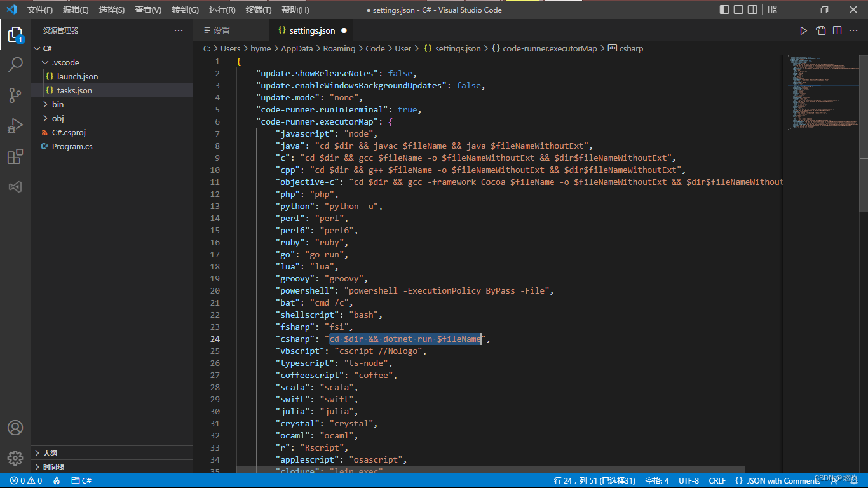Open the 终端(T) menu
The height and width of the screenshot is (488, 868).
258,10
